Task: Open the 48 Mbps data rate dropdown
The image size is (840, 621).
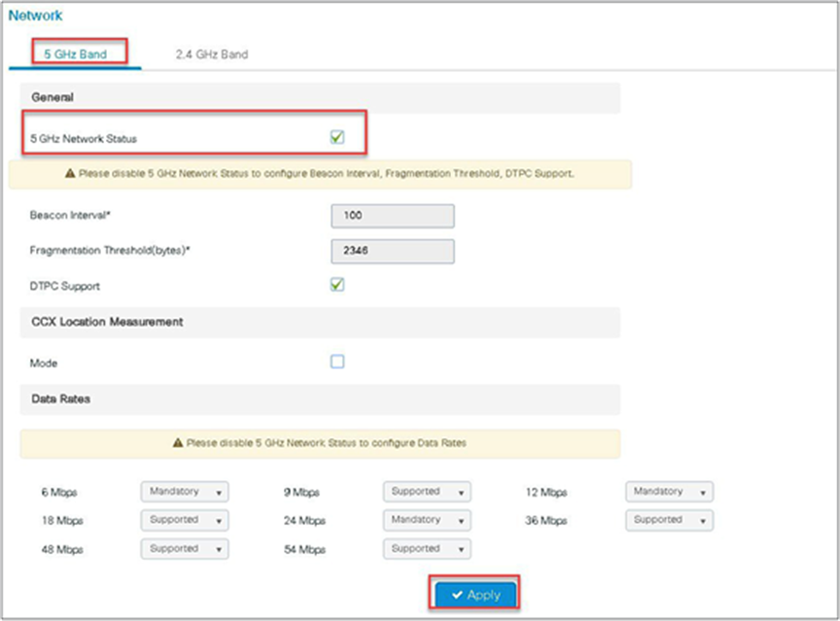Action: pyautogui.click(x=185, y=549)
